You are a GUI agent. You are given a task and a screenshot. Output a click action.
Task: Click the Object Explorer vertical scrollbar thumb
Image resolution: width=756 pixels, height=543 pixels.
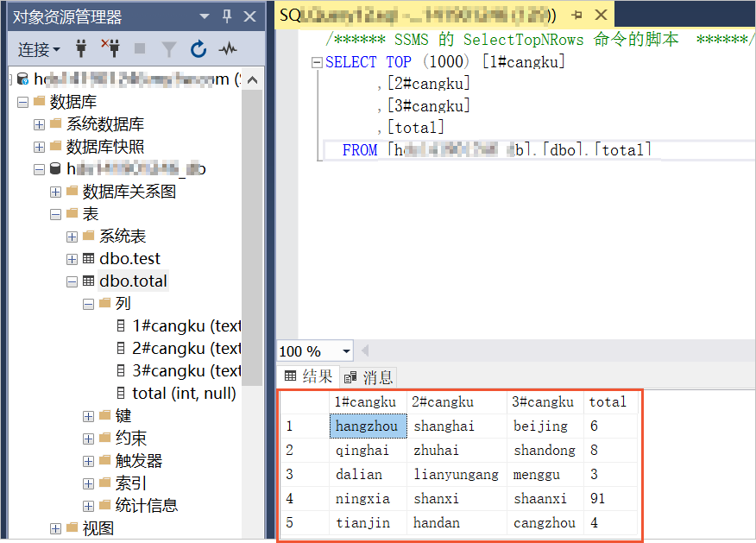click(x=252, y=237)
